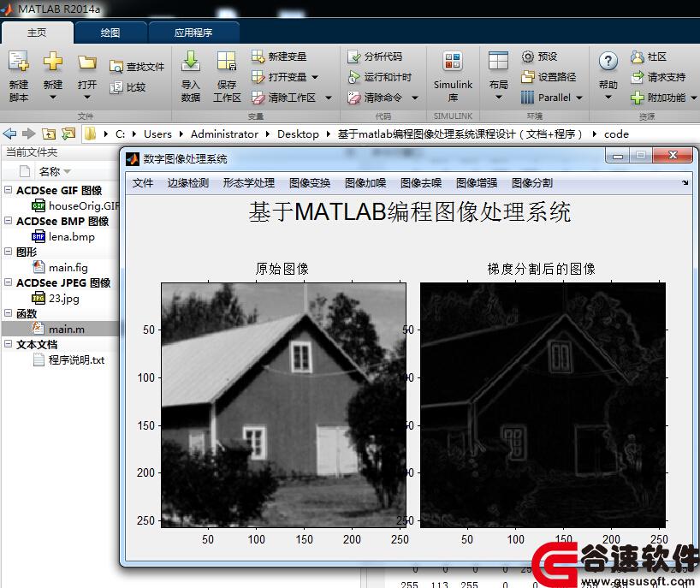The height and width of the screenshot is (588, 700).
Task: Select 23.jpg file
Action: [56, 298]
